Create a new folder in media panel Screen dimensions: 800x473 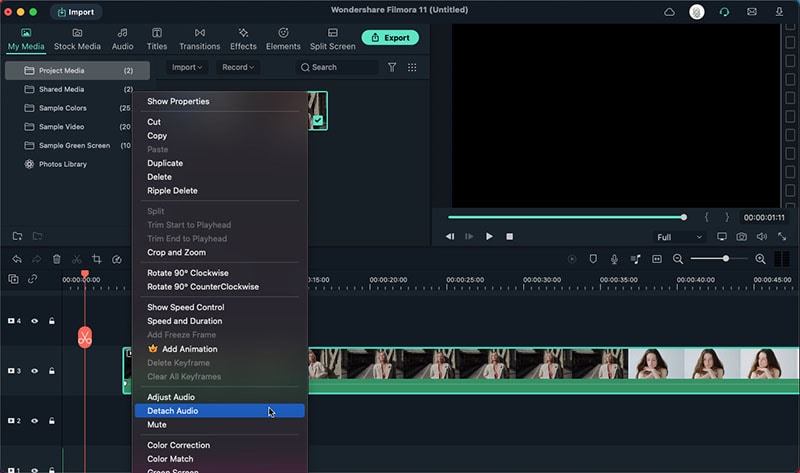tap(17, 236)
